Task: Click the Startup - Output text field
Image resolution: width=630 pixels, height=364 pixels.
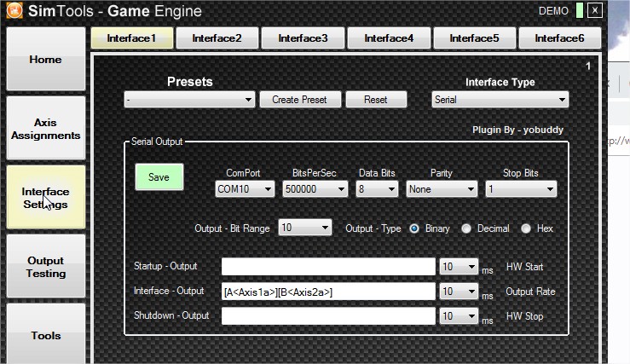Action: (x=328, y=267)
